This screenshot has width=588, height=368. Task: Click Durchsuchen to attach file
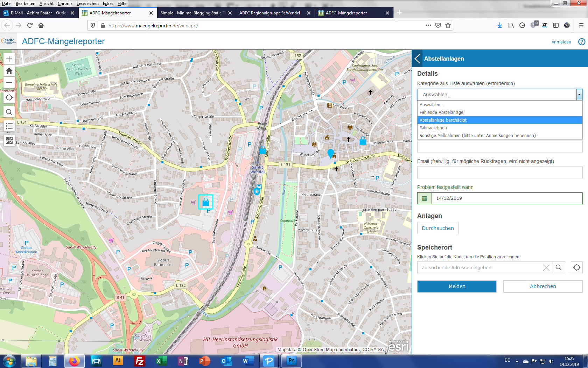(438, 228)
